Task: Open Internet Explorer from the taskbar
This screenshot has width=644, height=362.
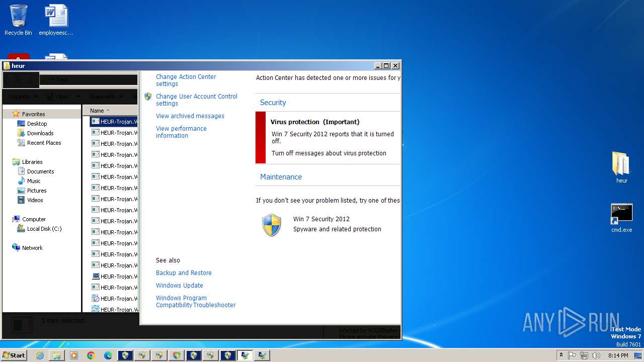Action: [40, 355]
